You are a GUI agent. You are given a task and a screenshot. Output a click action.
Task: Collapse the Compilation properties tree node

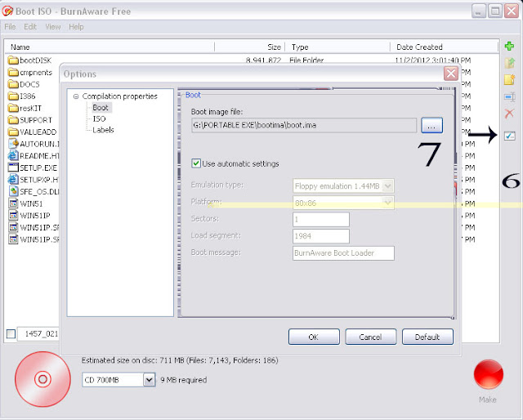(x=76, y=96)
